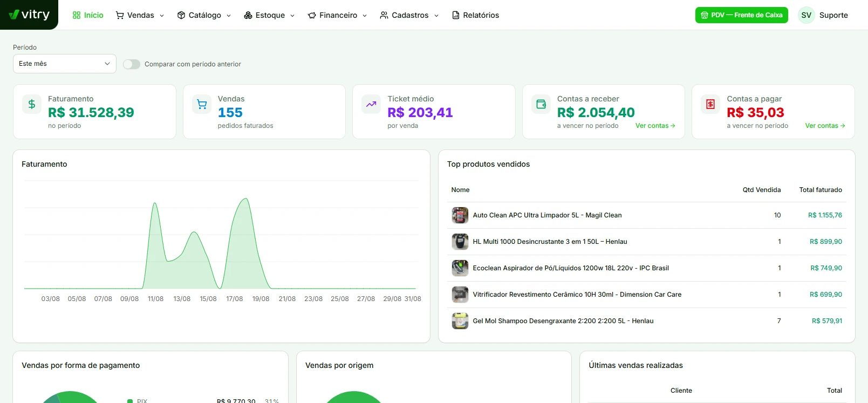Open the Auto Clean APC product thumbnail
This screenshot has height=403, width=868.
pos(460,215)
